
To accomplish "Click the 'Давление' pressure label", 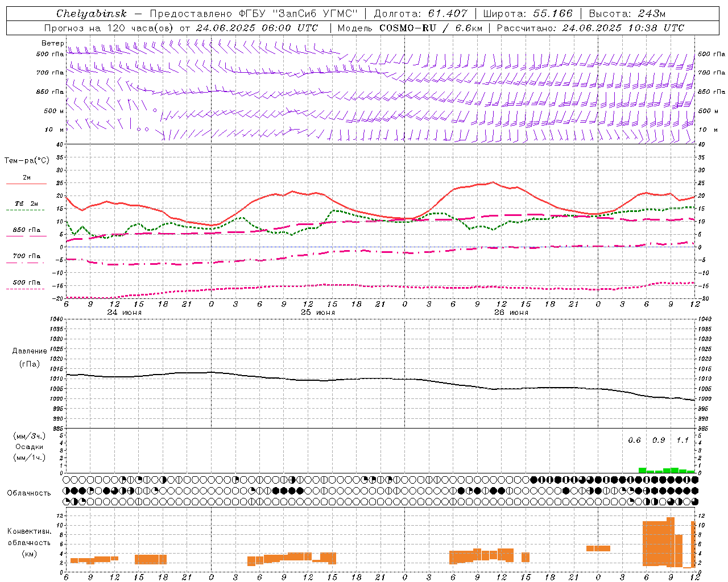I will [29, 351].
